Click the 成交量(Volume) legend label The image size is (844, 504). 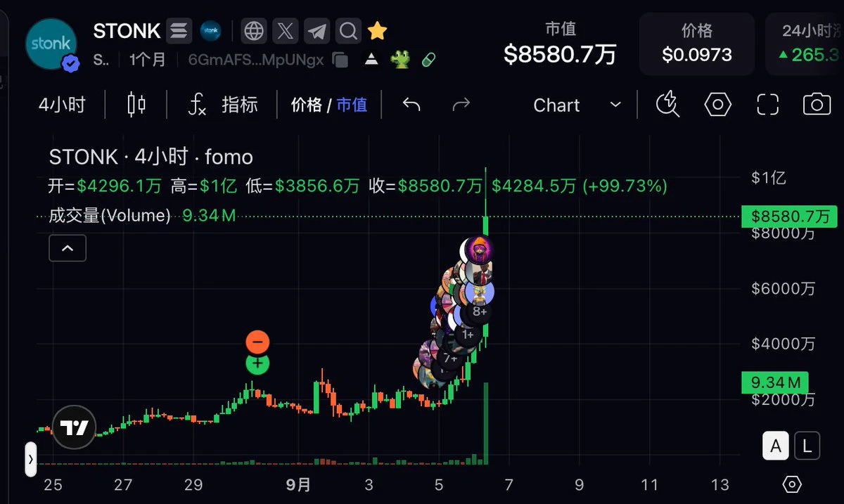(x=109, y=216)
